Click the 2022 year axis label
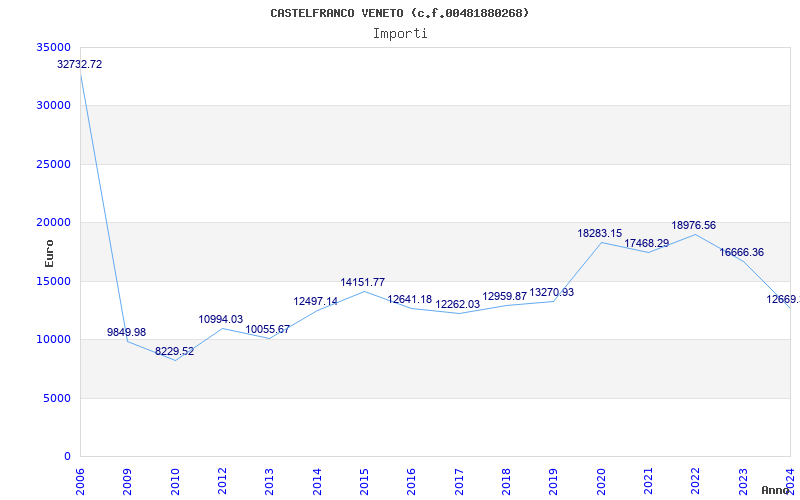 (x=695, y=481)
